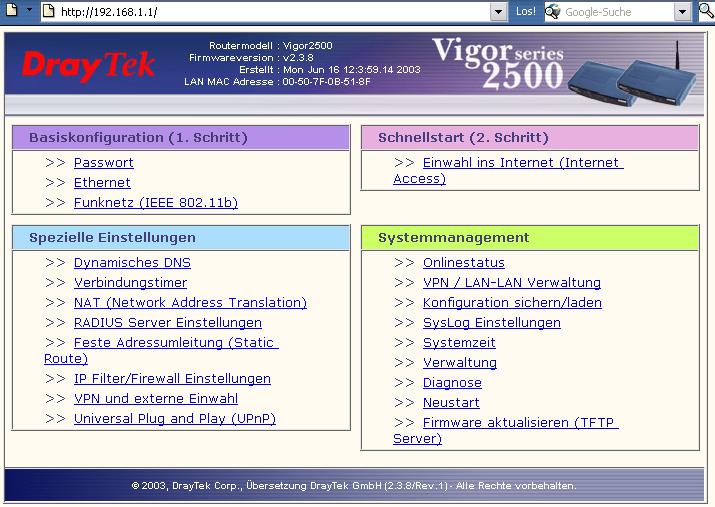Open the small arrow beside the new document icon
Screen dimensions: 715x507
pyautogui.click(x=29, y=9)
